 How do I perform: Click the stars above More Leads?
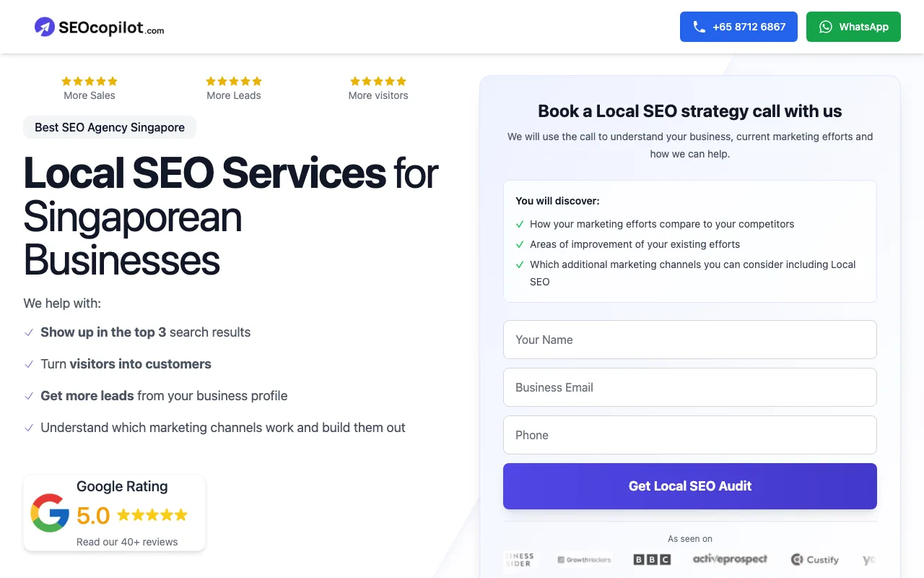click(x=234, y=81)
